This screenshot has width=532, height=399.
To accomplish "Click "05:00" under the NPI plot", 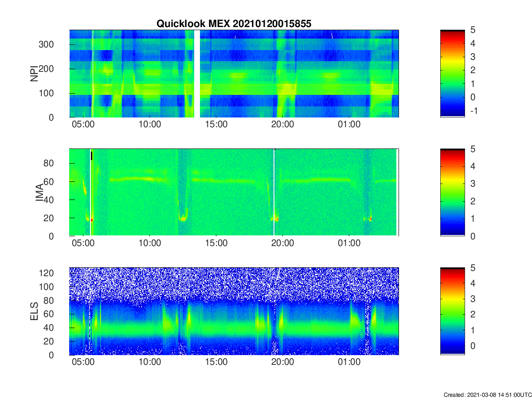I will pyautogui.click(x=83, y=125).
